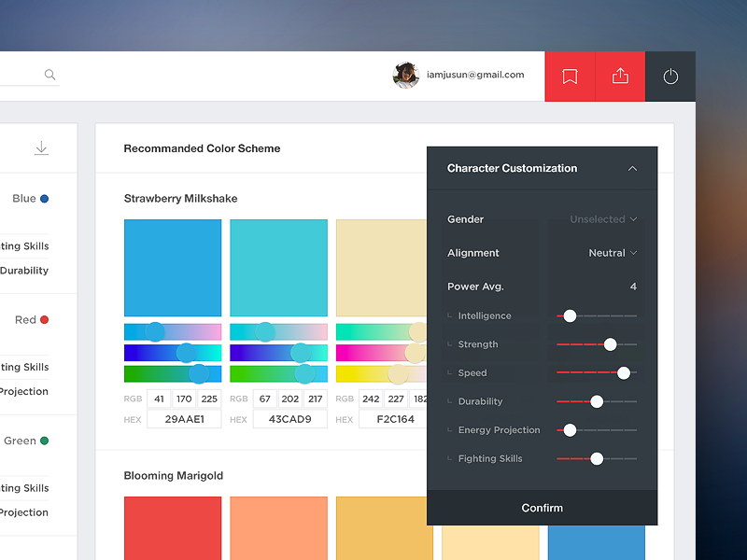Viewport: 747px width, 560px height.
Task: Select the red color dot next to Red
Action: pyautogui.click(x=44, y=319)
